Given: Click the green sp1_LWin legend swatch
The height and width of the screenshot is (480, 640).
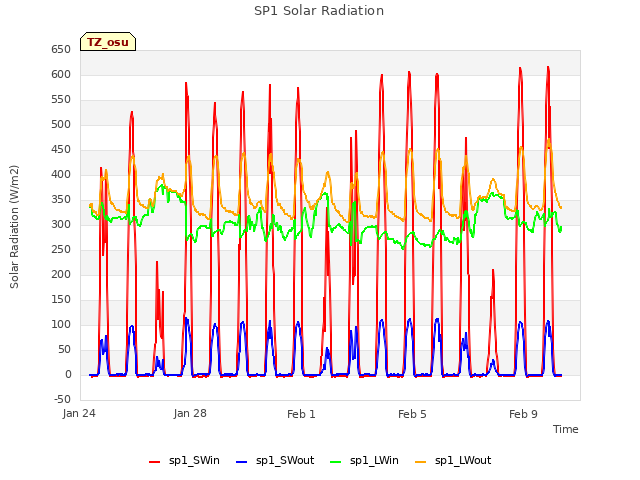Looking at the screenshot, I should 336,461.
